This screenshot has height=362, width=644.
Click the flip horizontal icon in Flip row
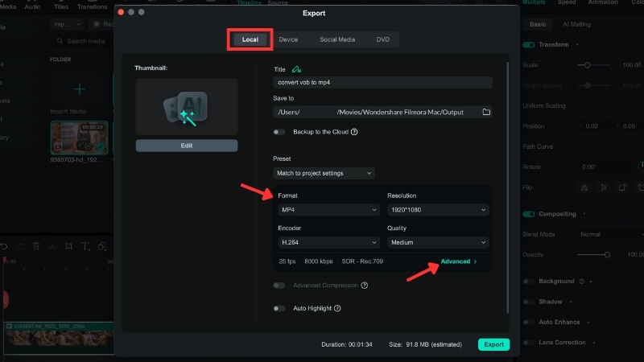click(x=584, y=187)
